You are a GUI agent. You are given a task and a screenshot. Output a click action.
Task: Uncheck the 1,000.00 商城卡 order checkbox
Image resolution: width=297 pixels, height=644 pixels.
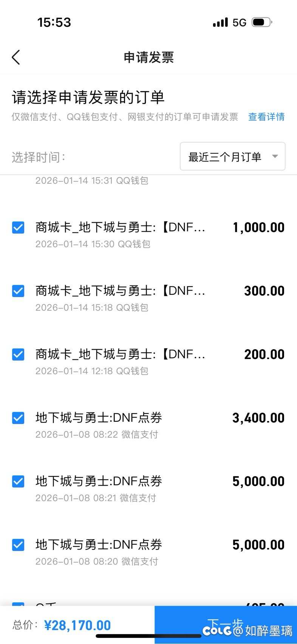pos(18,228)
